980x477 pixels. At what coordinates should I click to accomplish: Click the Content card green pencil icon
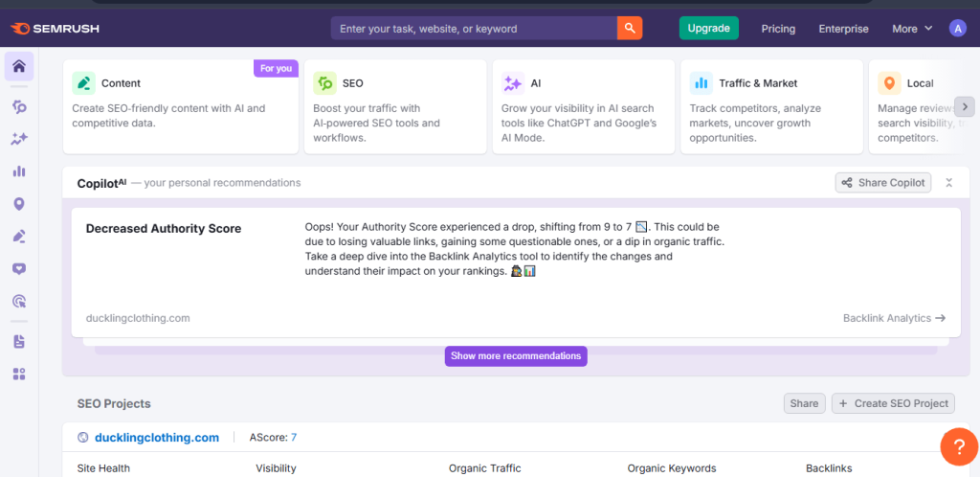84,83
